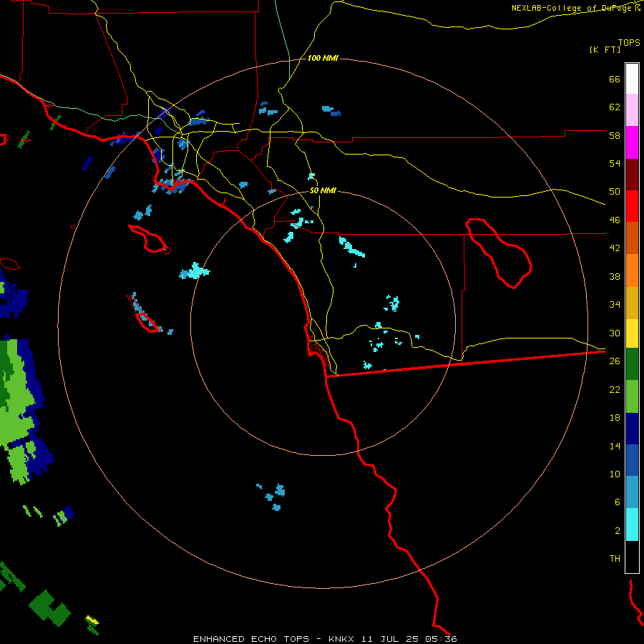The height and width of the screenshot is (644, 644).
Task: Select the bright red legend swatch
Action: tap(632, 206)
